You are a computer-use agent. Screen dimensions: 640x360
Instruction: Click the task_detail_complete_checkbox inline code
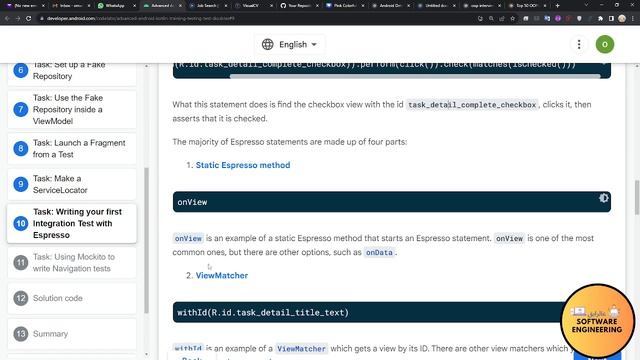point(472,105)
